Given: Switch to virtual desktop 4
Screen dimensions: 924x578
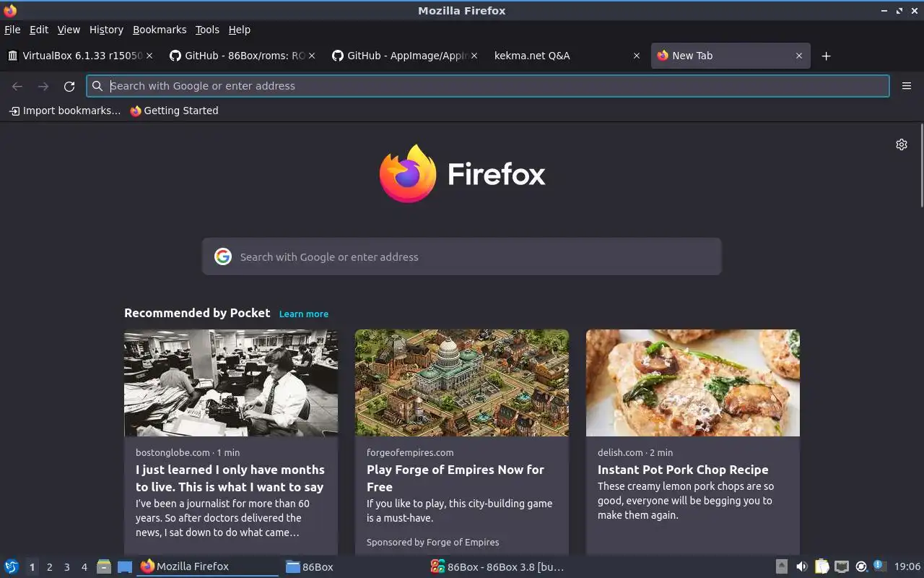Looking at the screenshot, I should tap(84, 567).
